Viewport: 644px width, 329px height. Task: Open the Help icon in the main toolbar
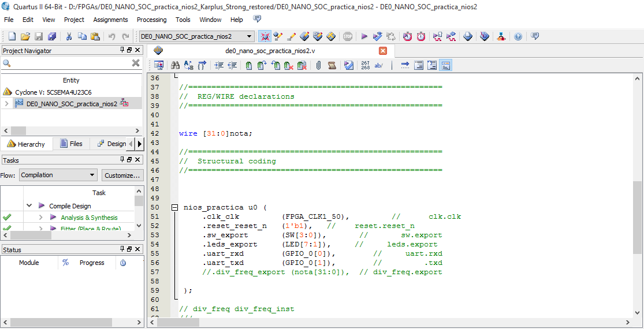tap(518, 36)
